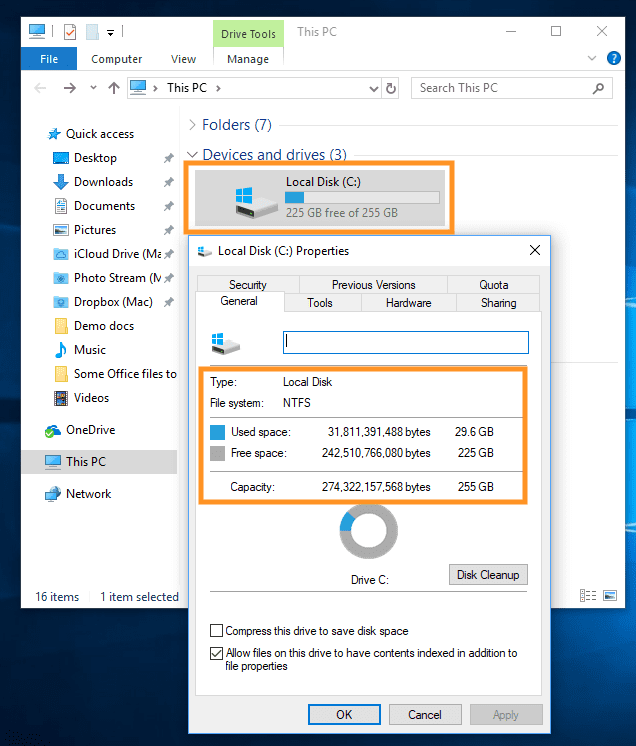Open the Quota tab in Properties
The width and height of the screenshot is (636, 746).
[x=493, y=285]
